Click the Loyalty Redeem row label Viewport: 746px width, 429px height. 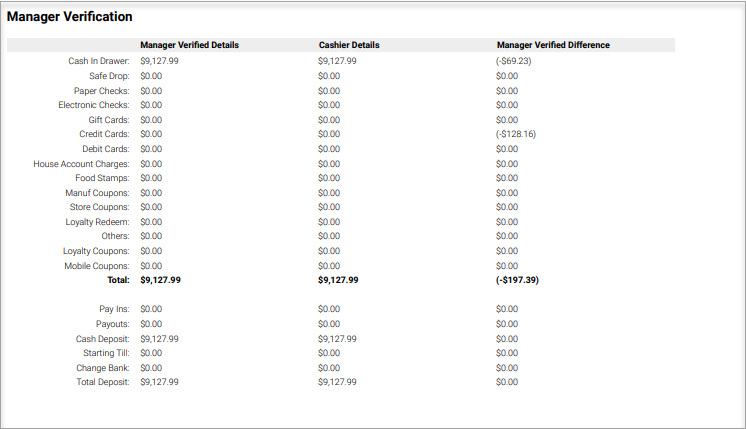pyautogui.click(x=98, y=222)
